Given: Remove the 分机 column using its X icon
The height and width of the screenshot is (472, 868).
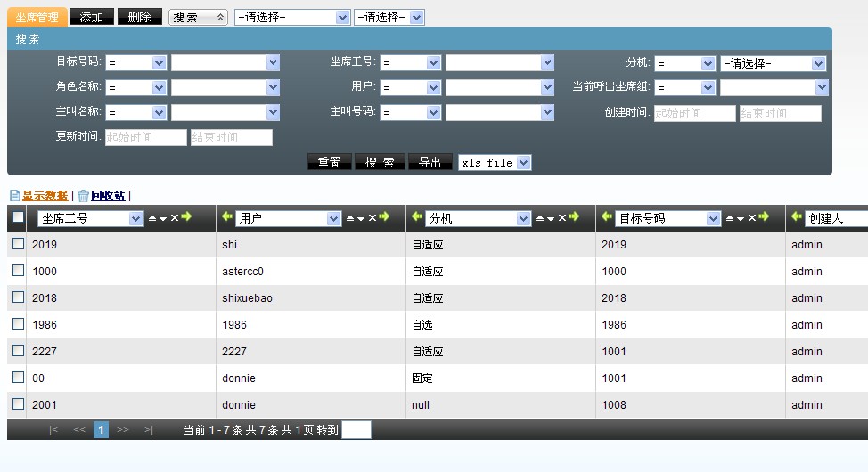Looking at the screenshot, I should click(561, 218).
